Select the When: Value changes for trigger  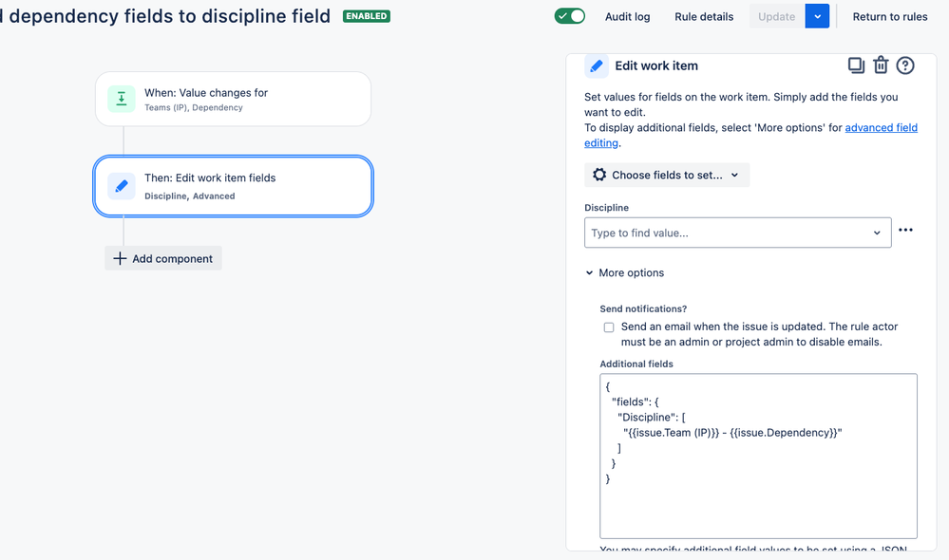(x=233, y=99)
